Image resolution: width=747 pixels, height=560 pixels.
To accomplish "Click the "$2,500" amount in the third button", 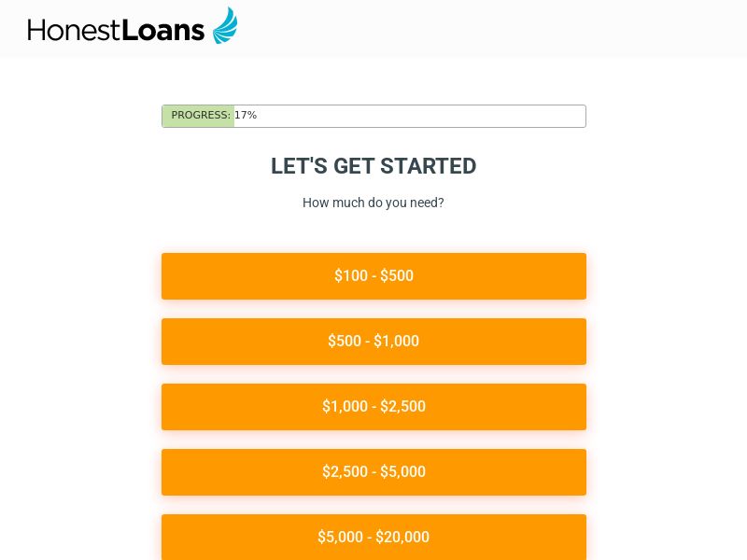I will pos(402,407).
